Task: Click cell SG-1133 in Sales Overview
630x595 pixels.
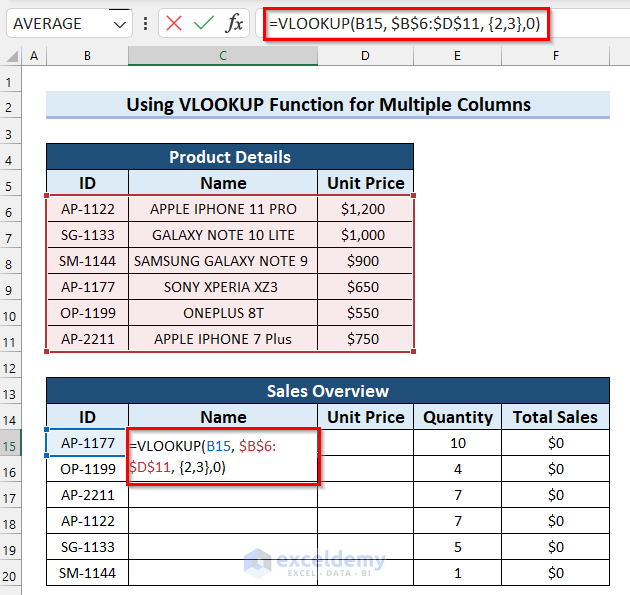Action: (x=88, y=547)
